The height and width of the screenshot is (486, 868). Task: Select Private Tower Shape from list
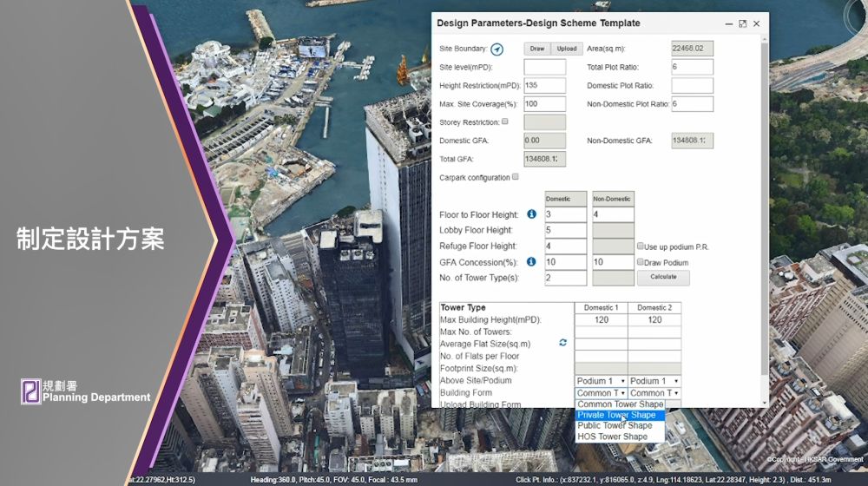click(617, 415)
